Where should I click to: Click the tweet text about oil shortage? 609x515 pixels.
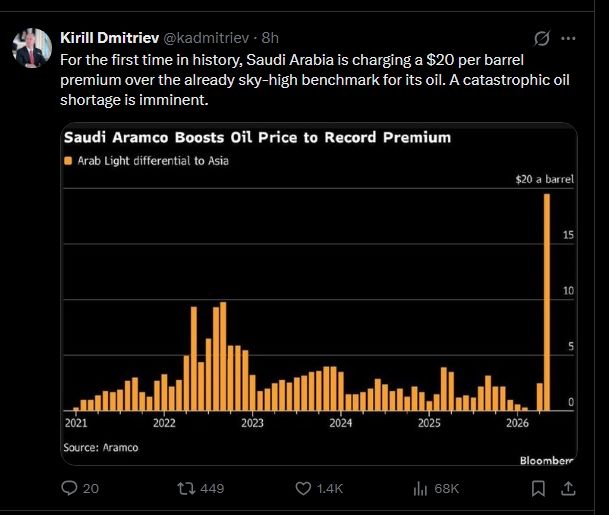coord(301,80)
